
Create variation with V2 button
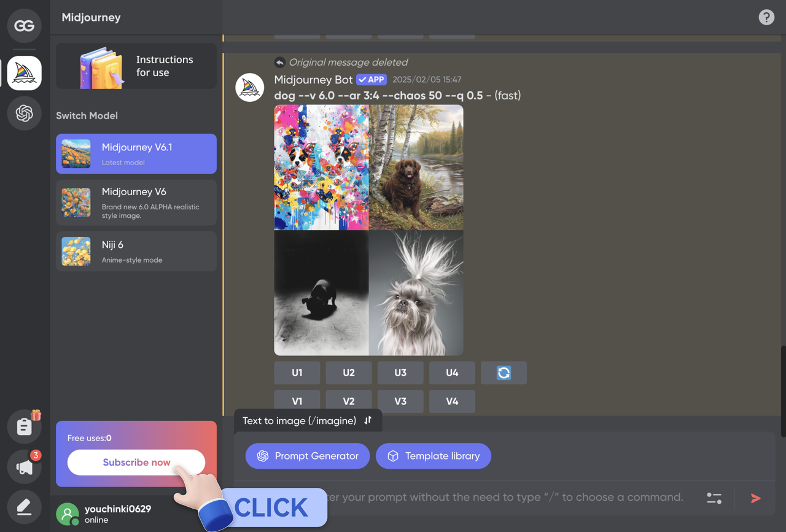[349, 401]
